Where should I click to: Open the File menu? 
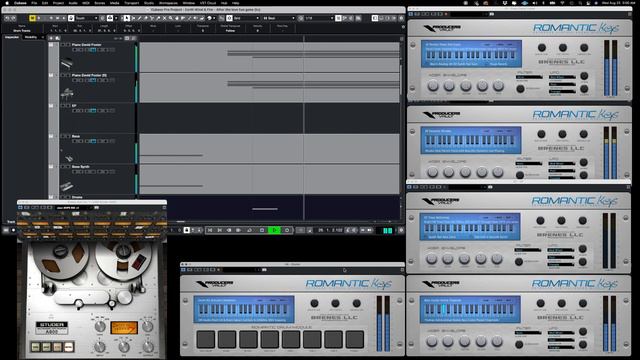click(x=34, y=3)
